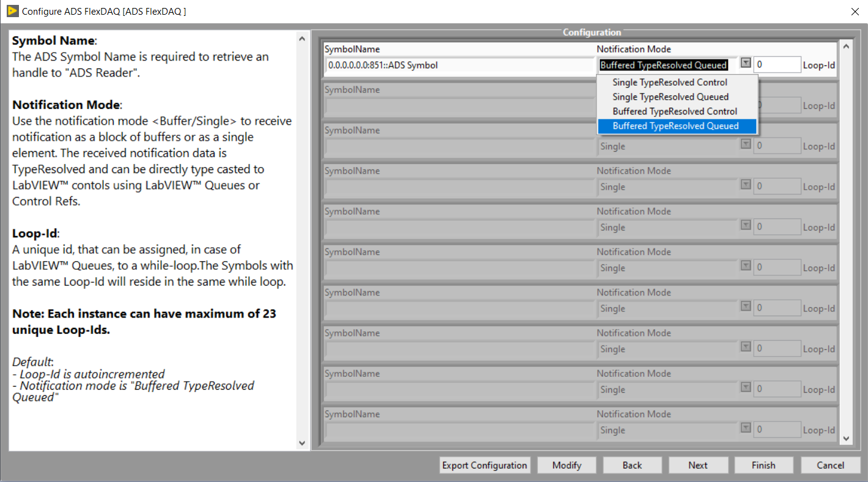Click the help panel's scroll-up arrow
The height and width of the screenshot is (482, 868).
(302, 39)
